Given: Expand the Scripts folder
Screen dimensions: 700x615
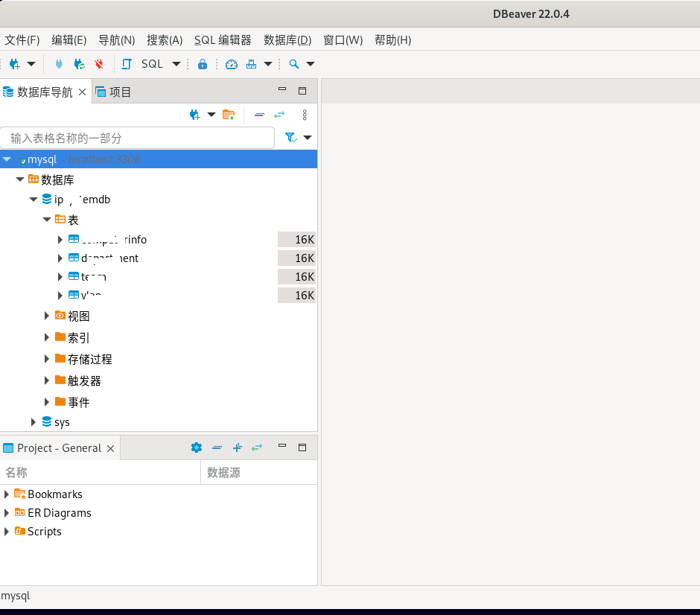Looking at the screenshot, I should pyautogui.click(x=6, y=532).
